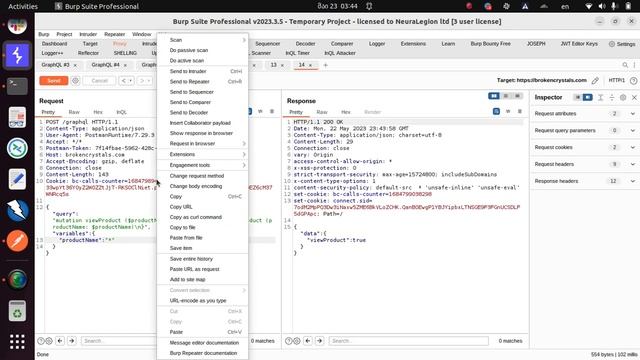The image size is (640, 360).
Task: Jump to previous response search match
Action: [308, 341]
